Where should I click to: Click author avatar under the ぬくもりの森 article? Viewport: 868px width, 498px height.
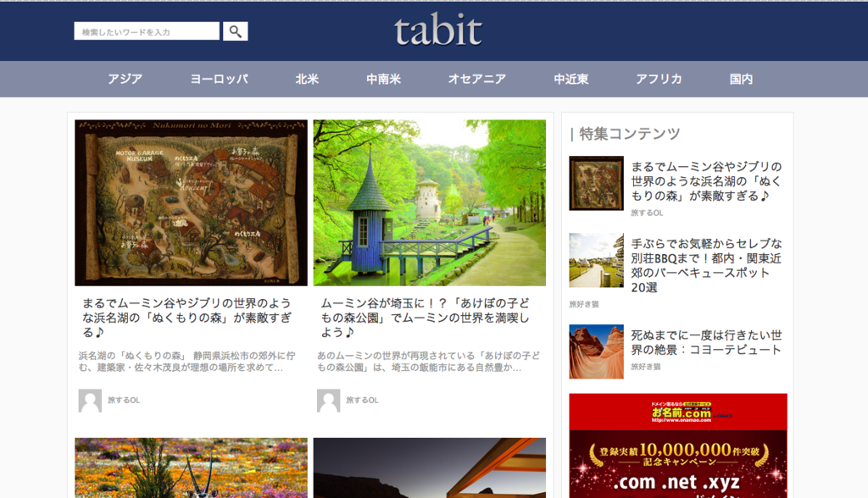(90, 401)
